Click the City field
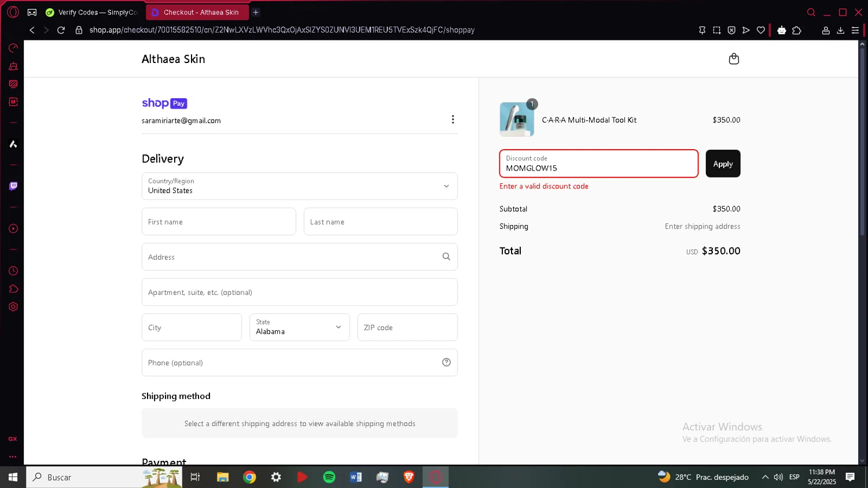 pos(192,327)
